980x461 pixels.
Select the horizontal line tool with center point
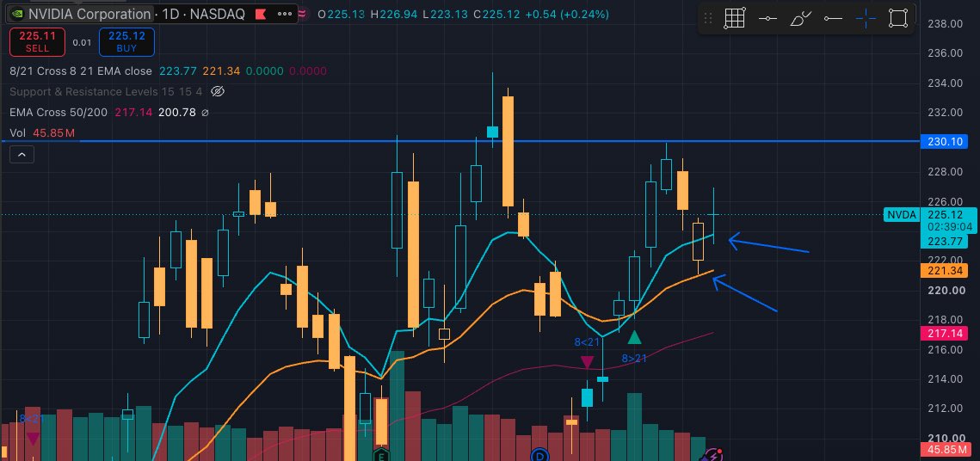767,19
